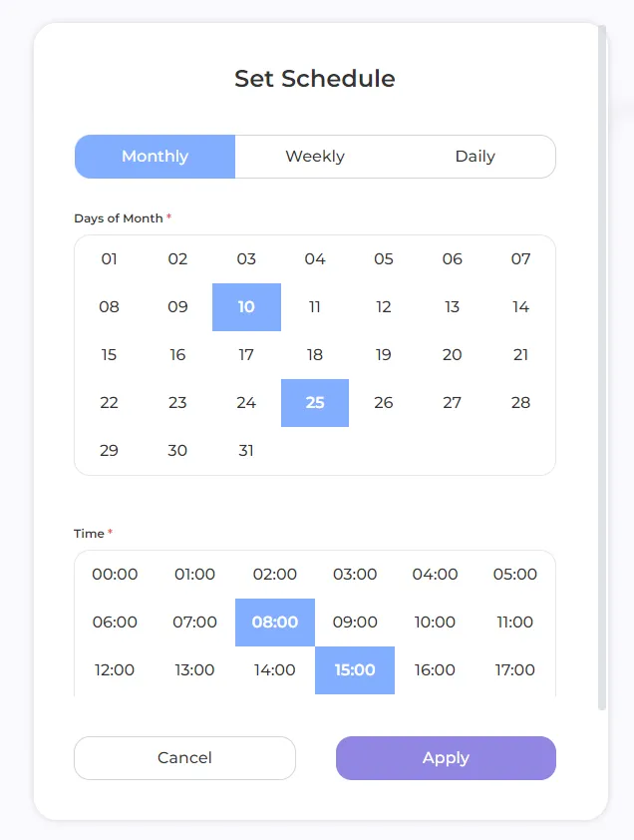Enable the 12:00 time slot
The height and width of the screenshot is (840, 634).
click(115, 670)
